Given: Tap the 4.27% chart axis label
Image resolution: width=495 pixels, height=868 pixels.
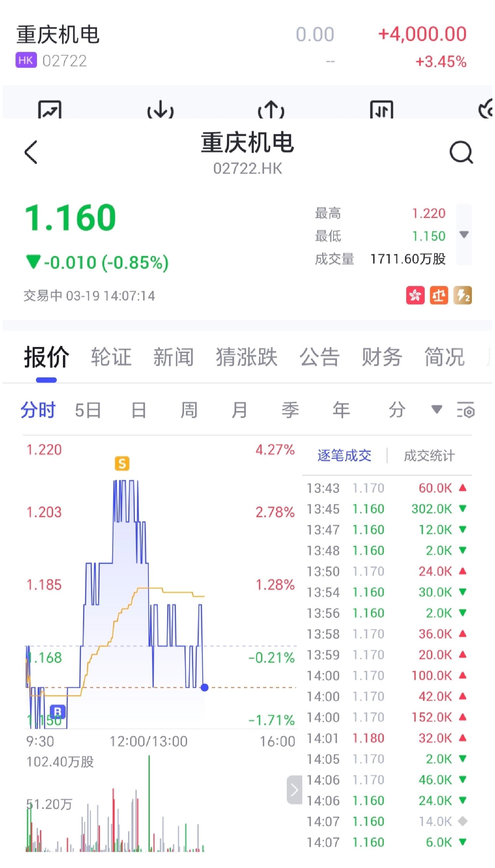Looking at the screenshot, I should (275, 450).
